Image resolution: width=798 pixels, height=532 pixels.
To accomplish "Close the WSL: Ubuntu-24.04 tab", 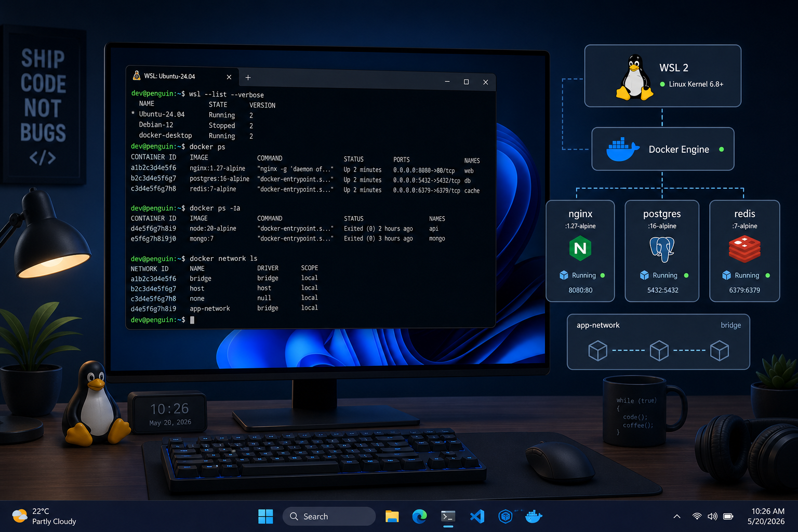I will (x=229, y=77).
